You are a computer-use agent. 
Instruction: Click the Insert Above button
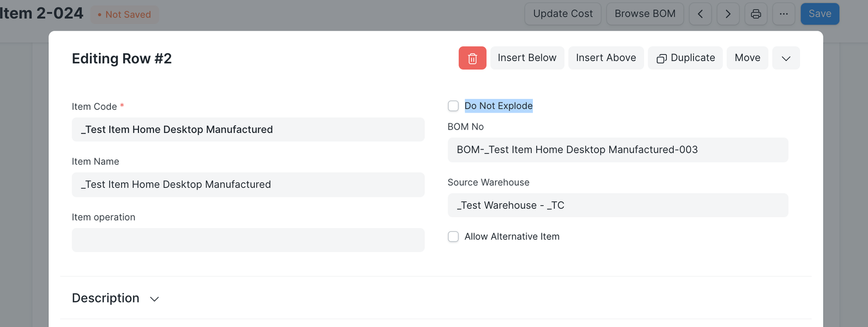[x=606, y=58]
